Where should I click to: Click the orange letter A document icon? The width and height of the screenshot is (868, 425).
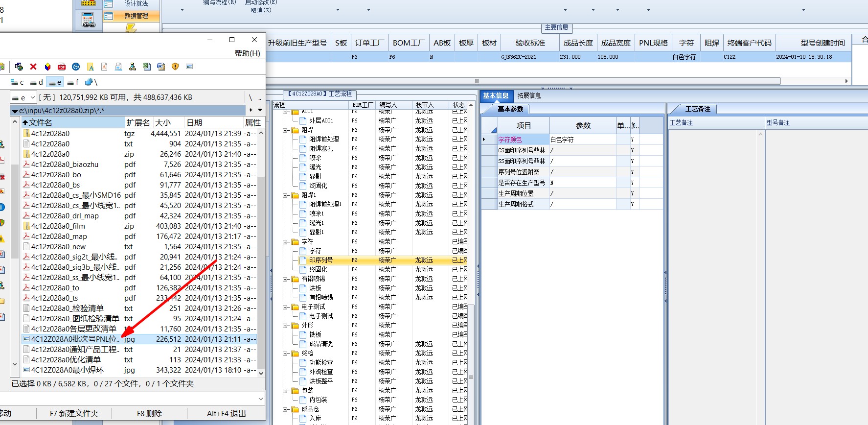pyautogui.click(x=104, y=67)
